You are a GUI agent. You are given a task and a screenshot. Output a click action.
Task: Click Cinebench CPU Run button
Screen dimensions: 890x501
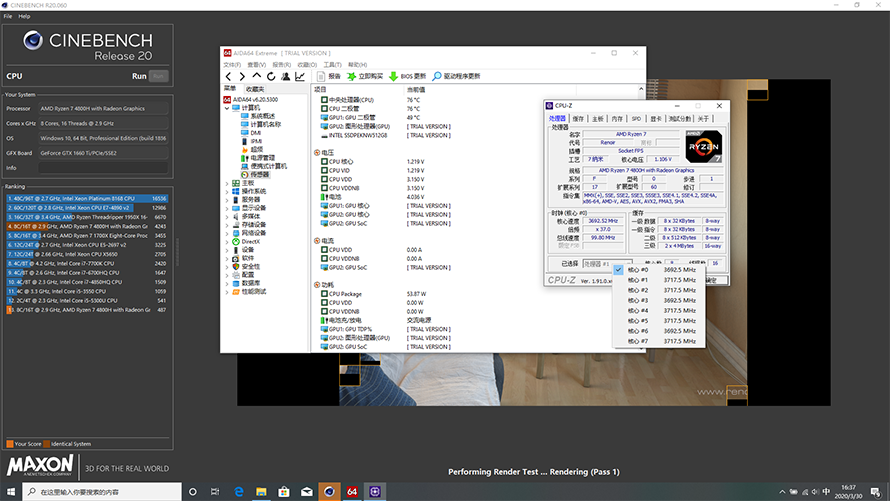tap(158, 76)
